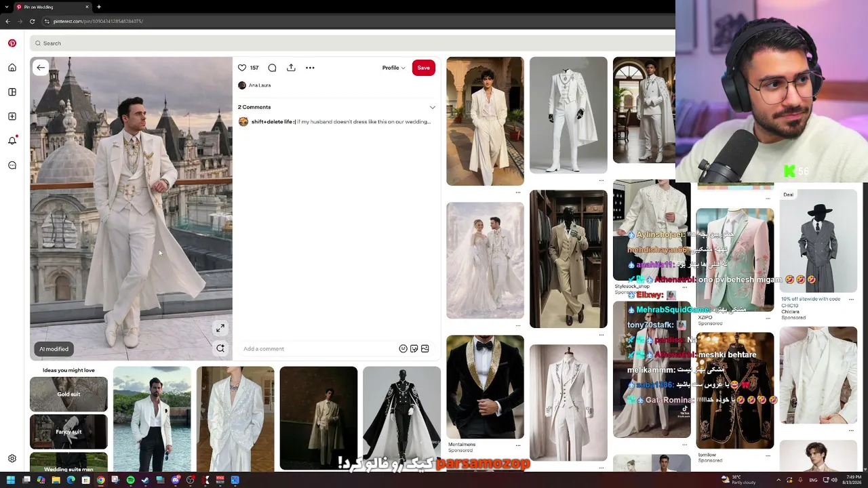Open the notifications bell

[12, 140]
